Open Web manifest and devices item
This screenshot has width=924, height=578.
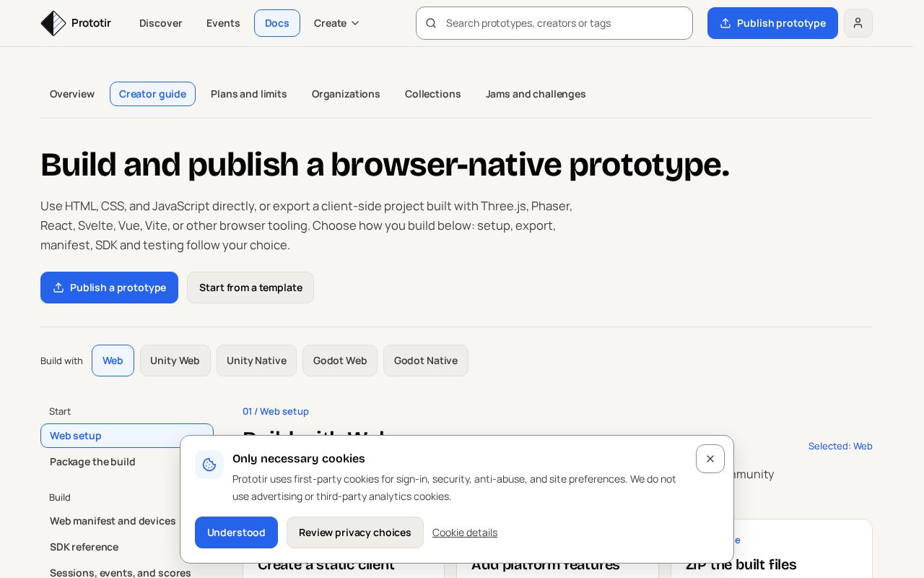point(113,521)
